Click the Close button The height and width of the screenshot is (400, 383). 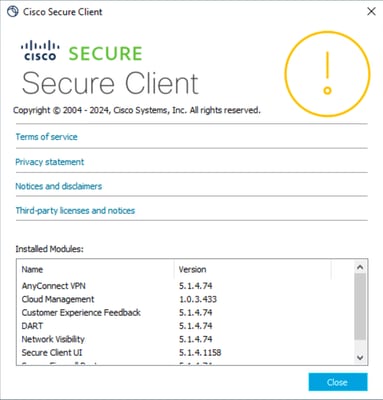pos(338,382)
